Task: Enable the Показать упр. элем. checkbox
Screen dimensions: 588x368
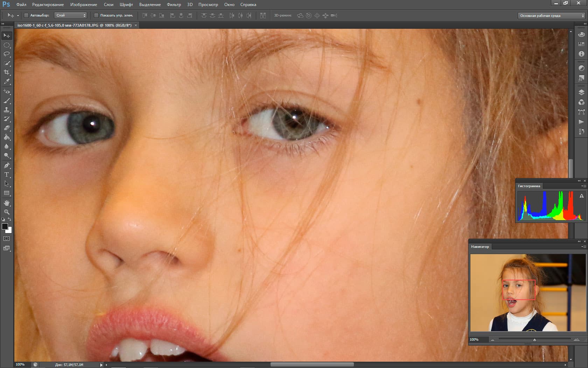Action: [96, 15]
